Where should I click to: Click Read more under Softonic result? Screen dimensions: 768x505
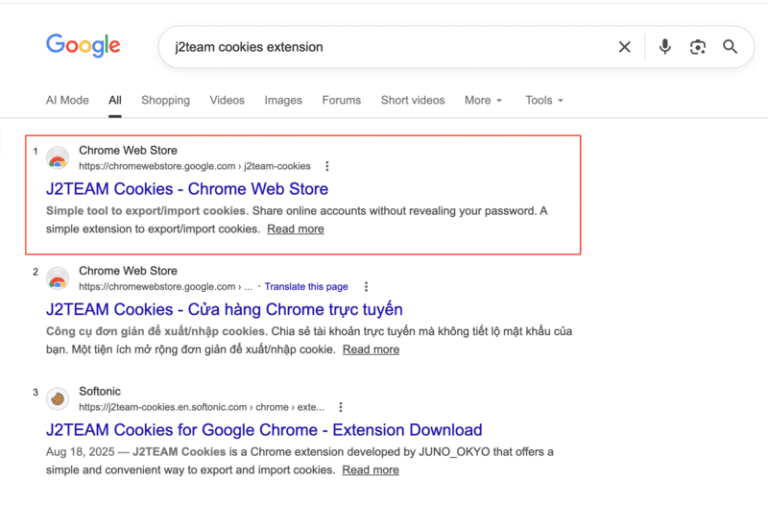[x=370, y=470]
